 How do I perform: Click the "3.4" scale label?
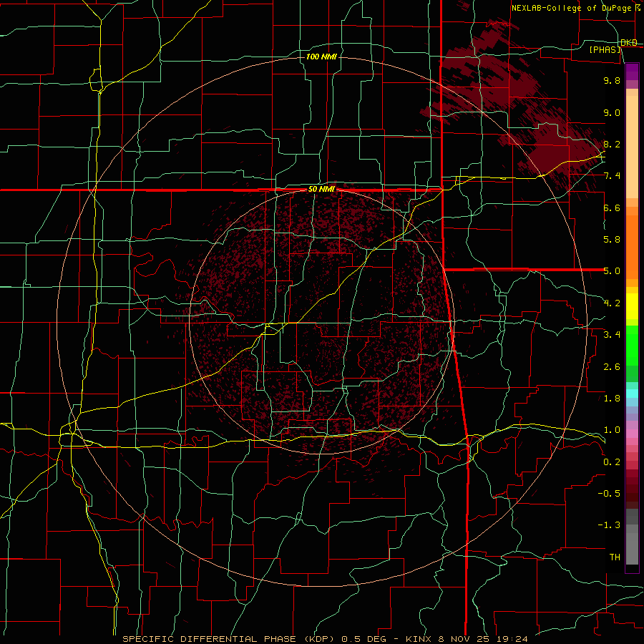click(x=612, y=335)
